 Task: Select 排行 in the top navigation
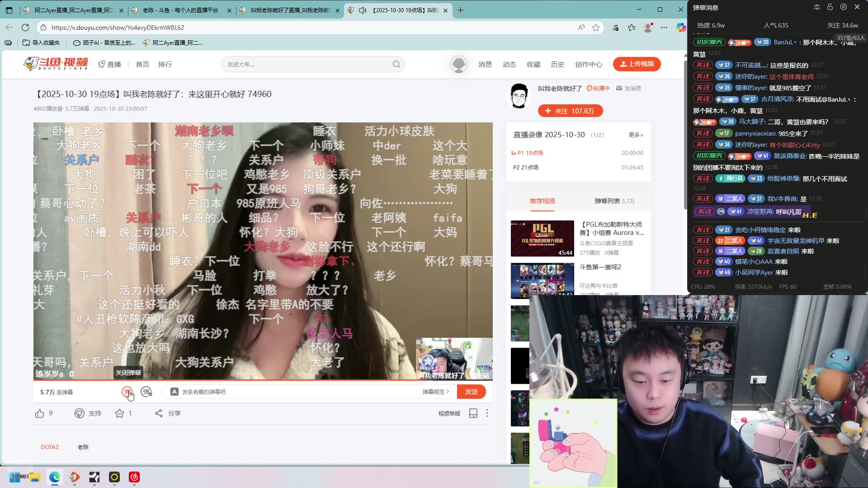click(x=165, y=64)
